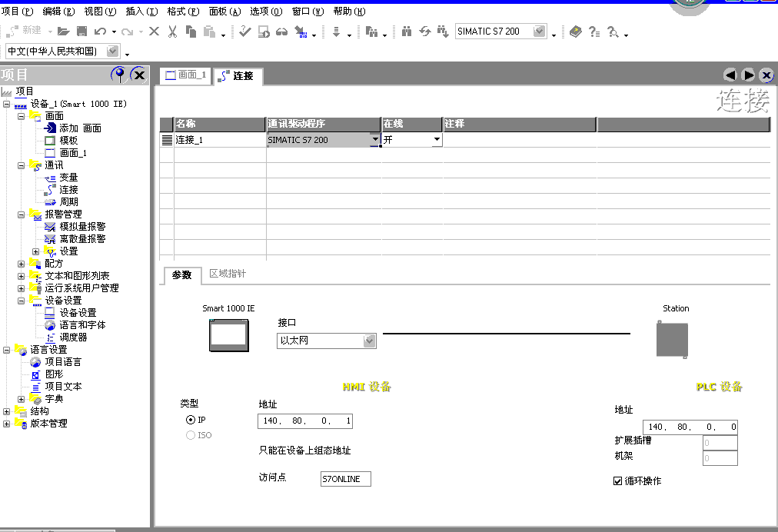Switch to the 区域指针 tab

pos(228,274)
